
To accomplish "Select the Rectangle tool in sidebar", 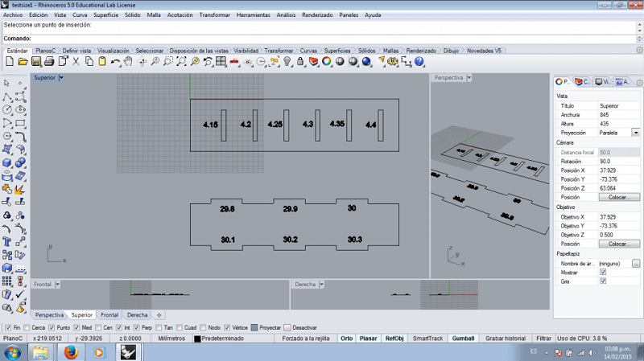I will pyautogui.click(x=20, y=123).
